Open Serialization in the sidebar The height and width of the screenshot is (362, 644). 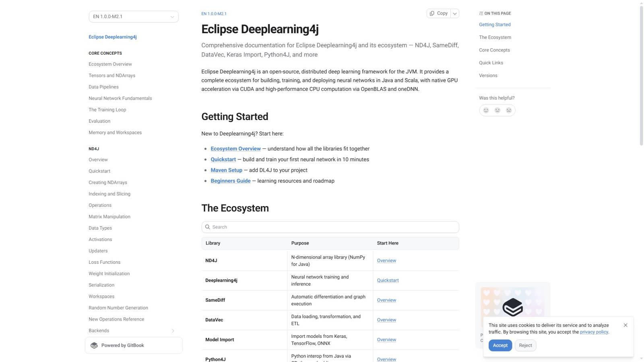pyautogui.click(x=101, y=285)
